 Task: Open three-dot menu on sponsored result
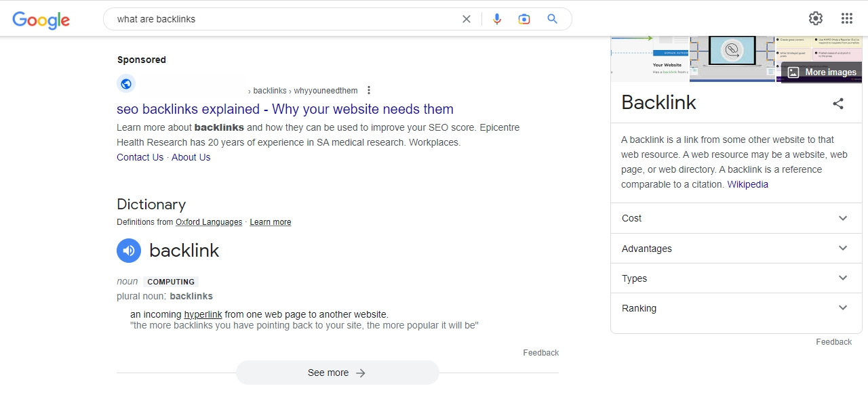pyautogui.click(x=368, y=90)
